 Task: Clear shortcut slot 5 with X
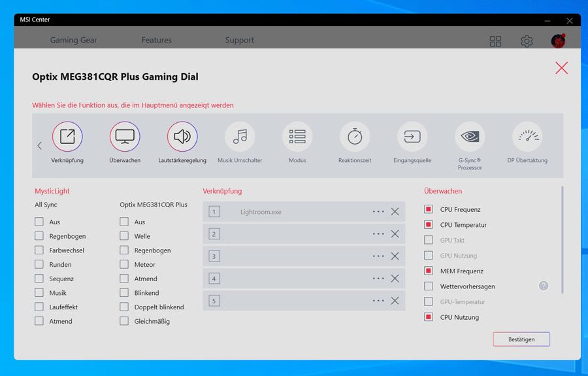tap(395, 301)
